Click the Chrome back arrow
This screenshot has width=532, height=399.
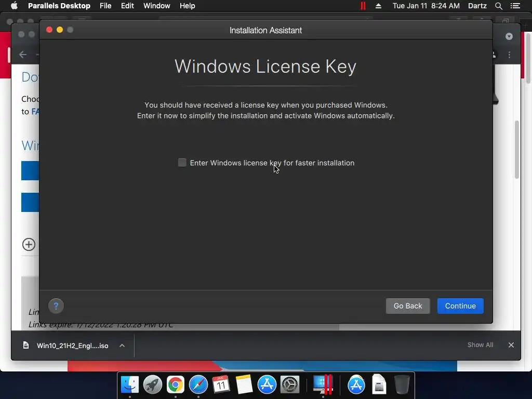(x=23, y=55)
